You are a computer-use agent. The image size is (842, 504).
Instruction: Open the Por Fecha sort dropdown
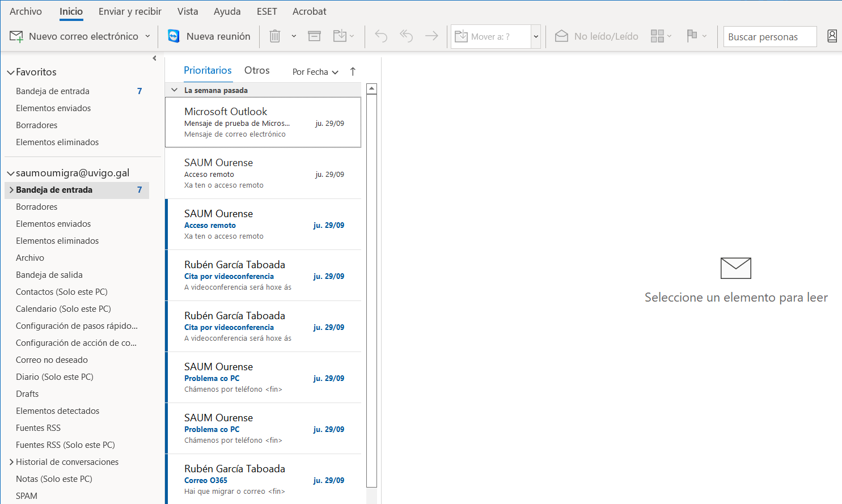[x=315, y=72]
